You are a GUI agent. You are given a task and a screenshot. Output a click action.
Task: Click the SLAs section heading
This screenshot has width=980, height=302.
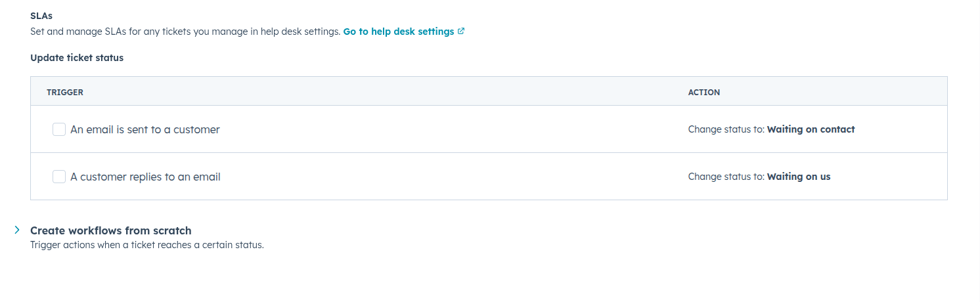[x=41, y=15]
